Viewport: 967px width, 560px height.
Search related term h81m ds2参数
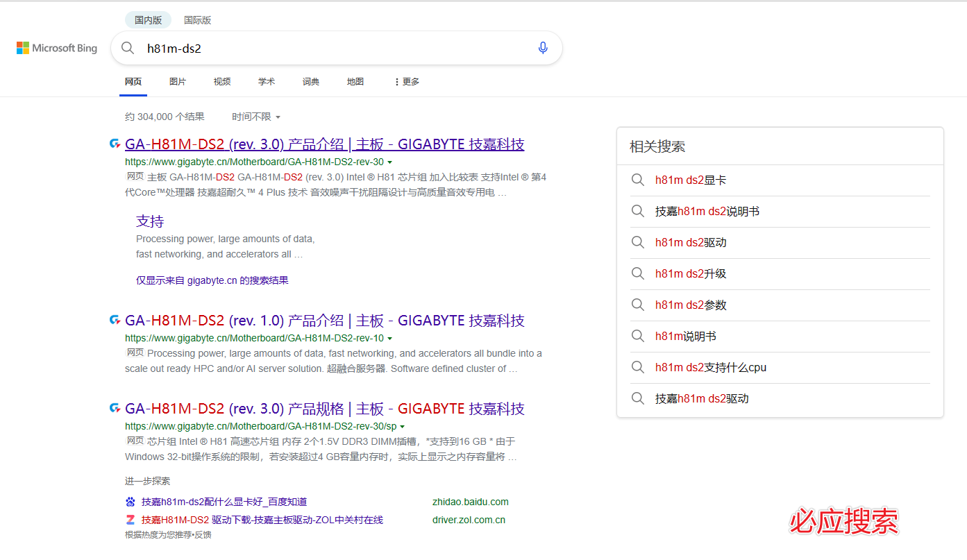pyautogui.click(x=691, y=305)
